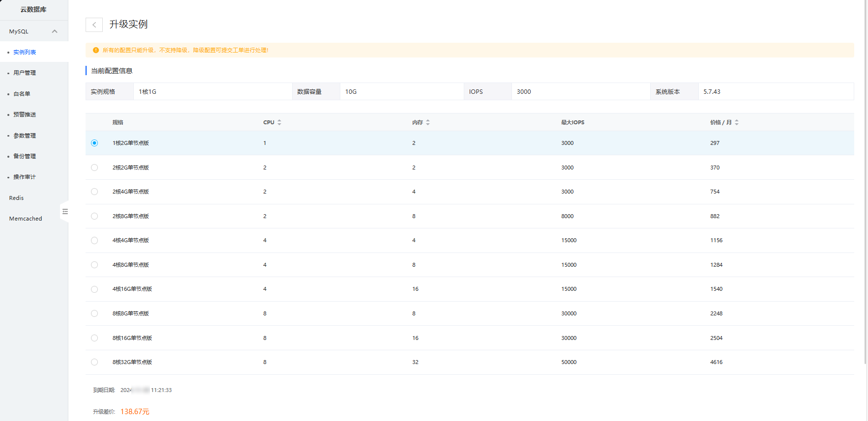This screenshot has height=421, width=868.
Task: Go to 用户管理 menu item
Action: point(25,73)
